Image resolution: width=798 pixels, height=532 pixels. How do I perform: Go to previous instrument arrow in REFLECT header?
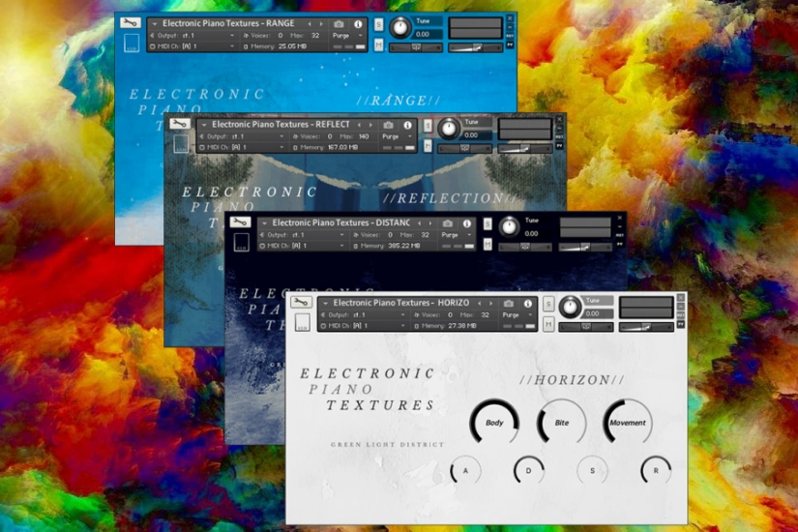pos(359,125)
